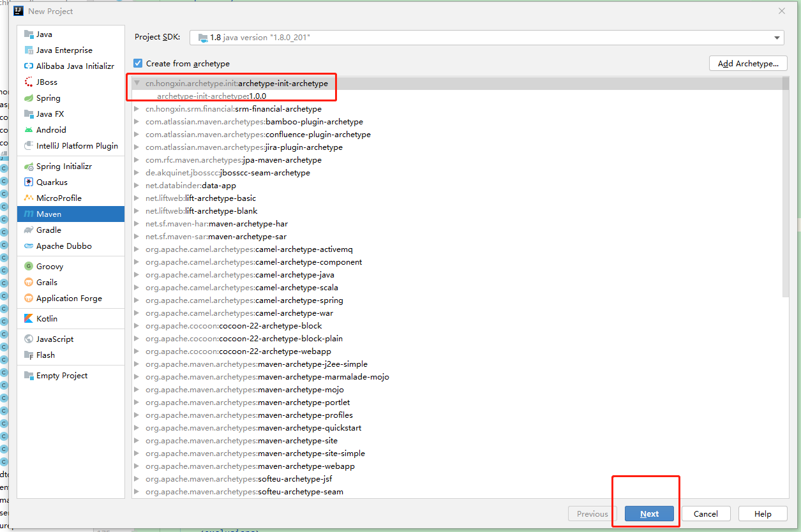Expand the confluence-plugin-archetype node
This screenshot has width=801, height=532.
(137, 135)
